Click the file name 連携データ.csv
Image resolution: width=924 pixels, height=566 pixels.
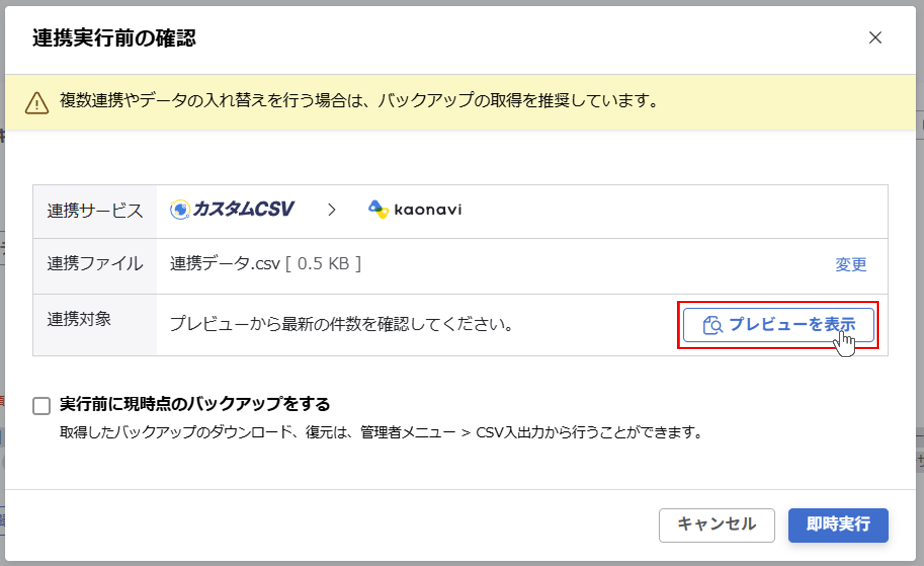[x=225, y=263]
